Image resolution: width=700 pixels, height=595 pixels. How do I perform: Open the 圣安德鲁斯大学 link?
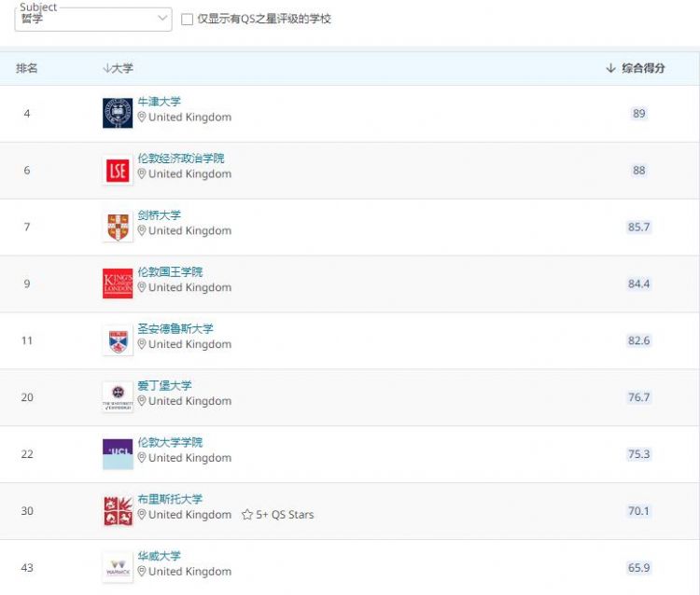pos(175,328)
